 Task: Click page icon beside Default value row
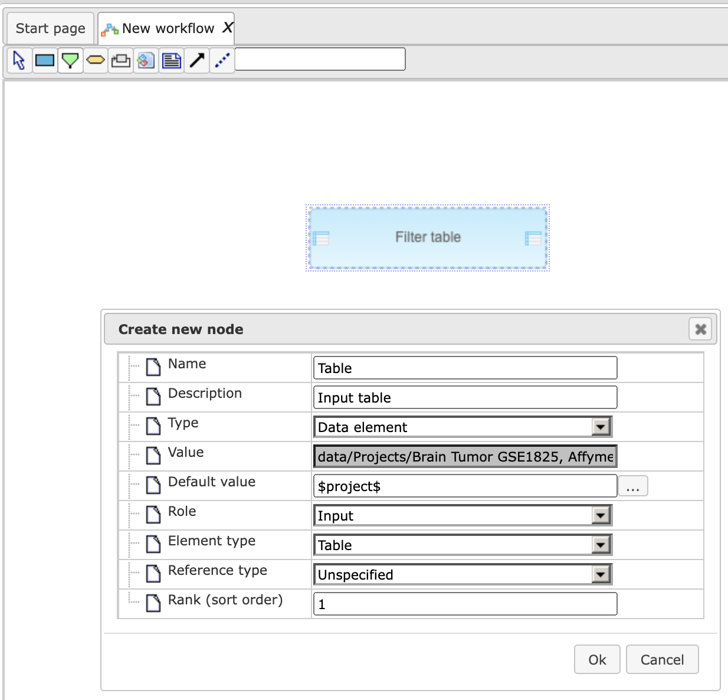[x=153, y=485]
